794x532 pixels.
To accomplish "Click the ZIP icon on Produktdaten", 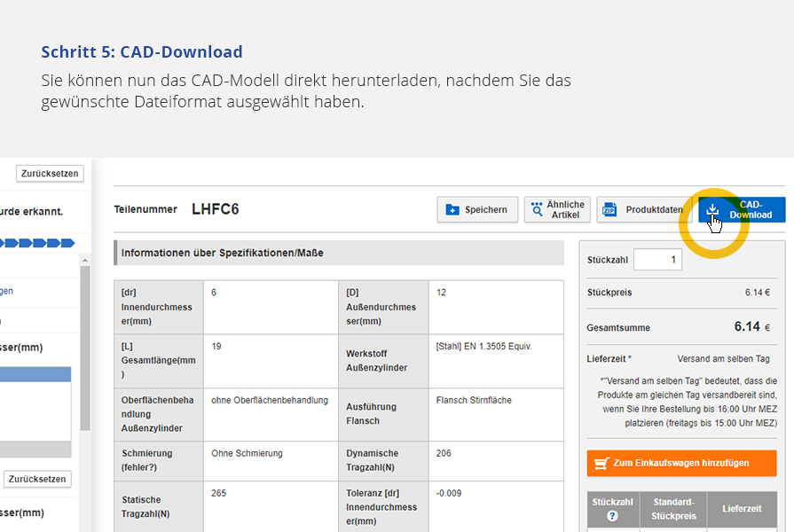I will [609, 210].
